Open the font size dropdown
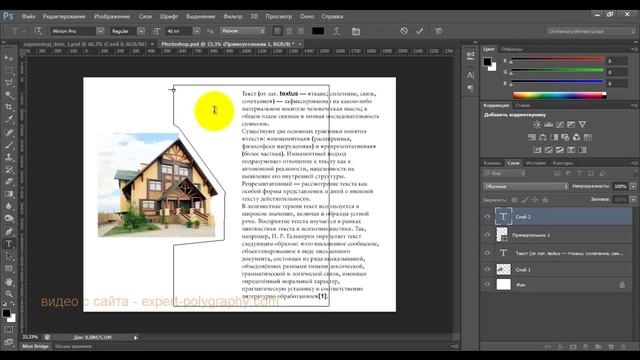 click(x=196, y=31)
